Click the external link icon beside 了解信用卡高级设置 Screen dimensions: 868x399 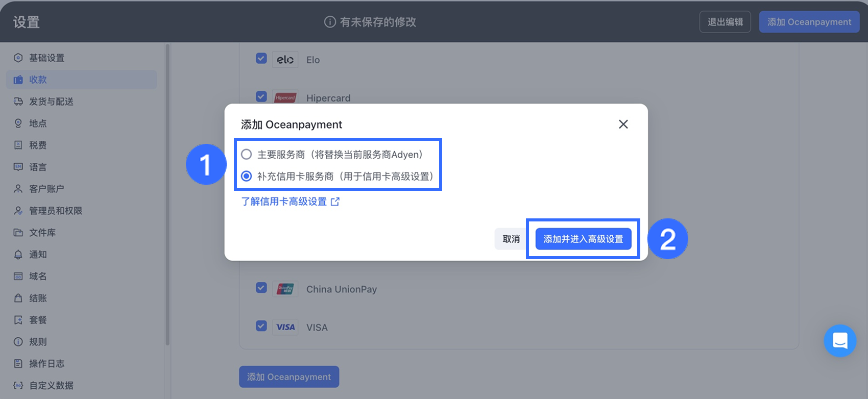pyautogui.click(x=335, y=202)
